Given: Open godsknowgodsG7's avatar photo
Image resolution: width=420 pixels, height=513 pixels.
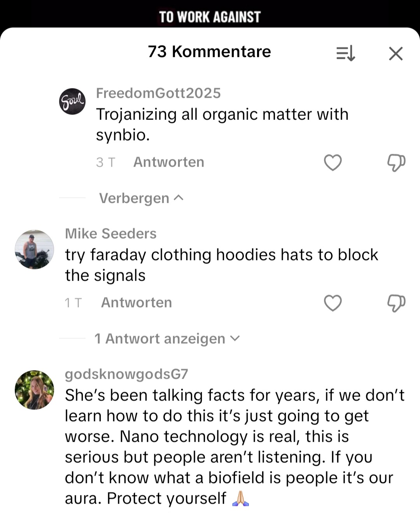Looking at the screenshot, I should (x=34, y=390).
